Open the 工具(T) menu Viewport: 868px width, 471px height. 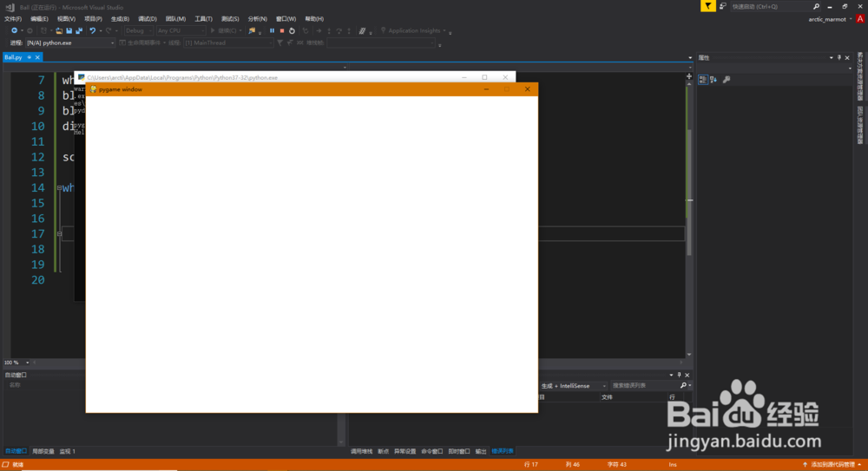tap(203, 19)
